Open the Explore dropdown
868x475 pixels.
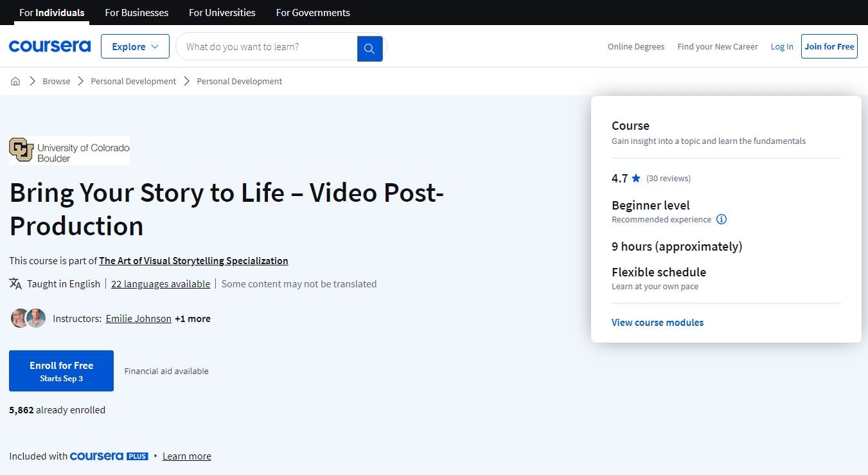134,46
